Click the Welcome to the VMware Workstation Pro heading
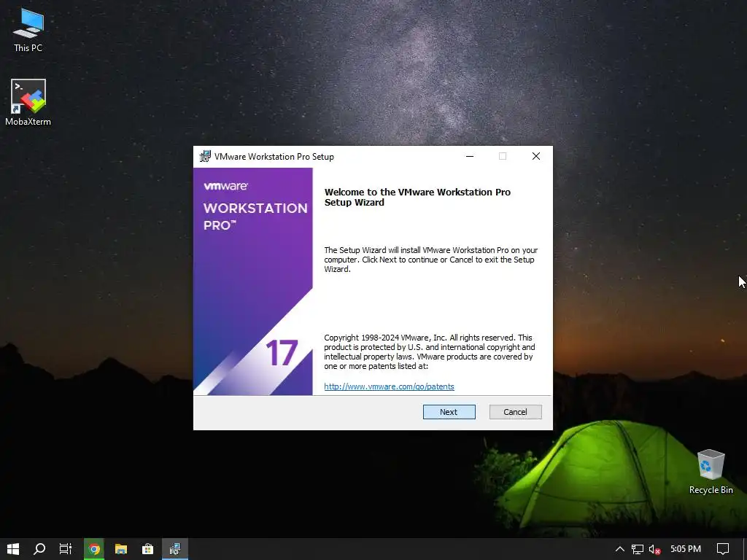Screen dimensions: 747x560 417,197
